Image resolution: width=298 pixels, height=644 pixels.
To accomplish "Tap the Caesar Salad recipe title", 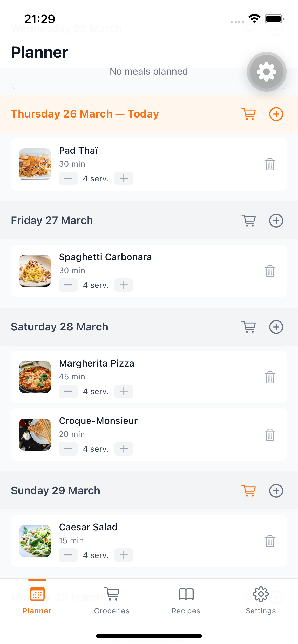I will 88,527.
